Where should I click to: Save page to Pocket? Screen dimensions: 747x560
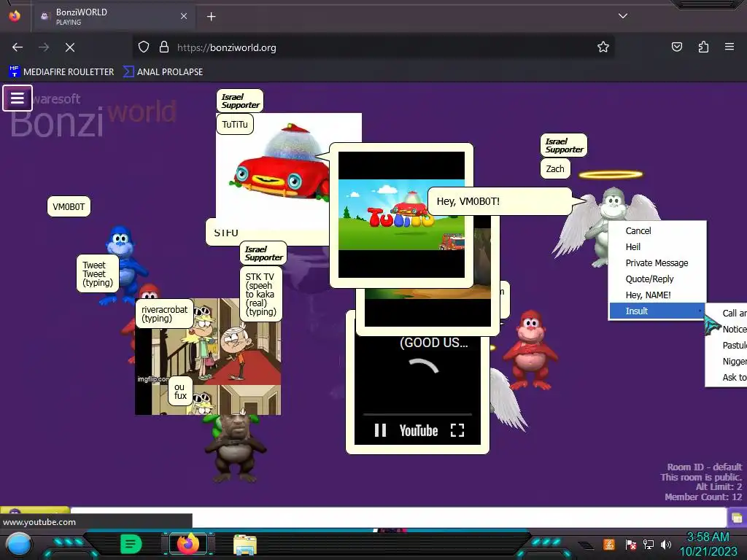pos(676,47)
